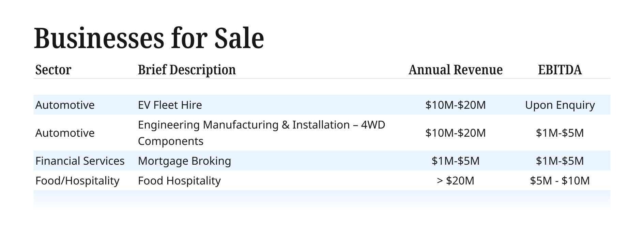The height and width of the screenshot is (239, 644).
Task: Open the EV Fleet Hire listing
Action: tap(170, 105)
